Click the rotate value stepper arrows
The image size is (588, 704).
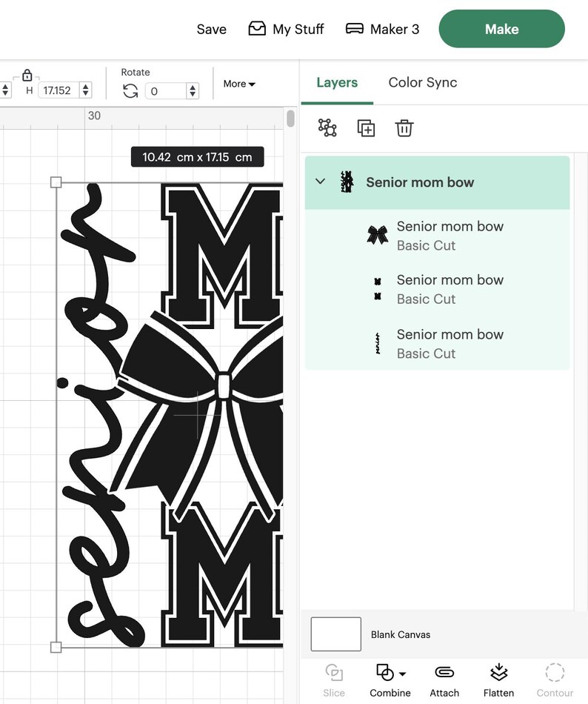pyautogui.click(x=193, y=91)
